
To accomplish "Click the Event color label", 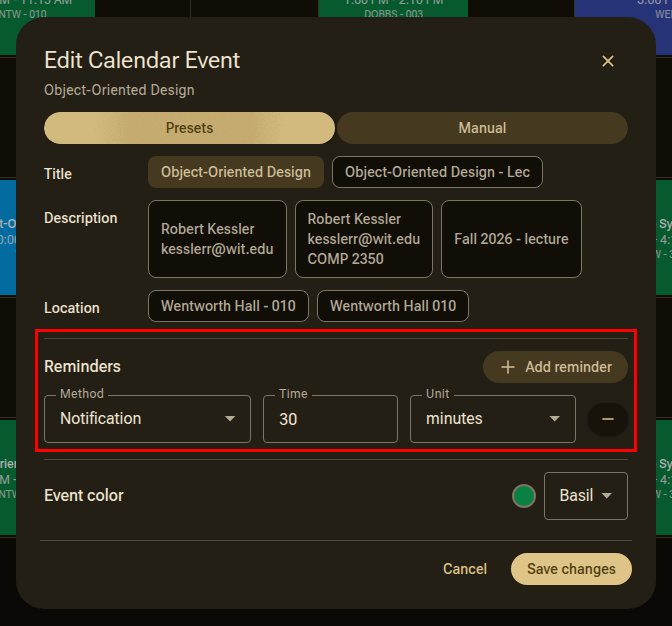I will 84,496.
